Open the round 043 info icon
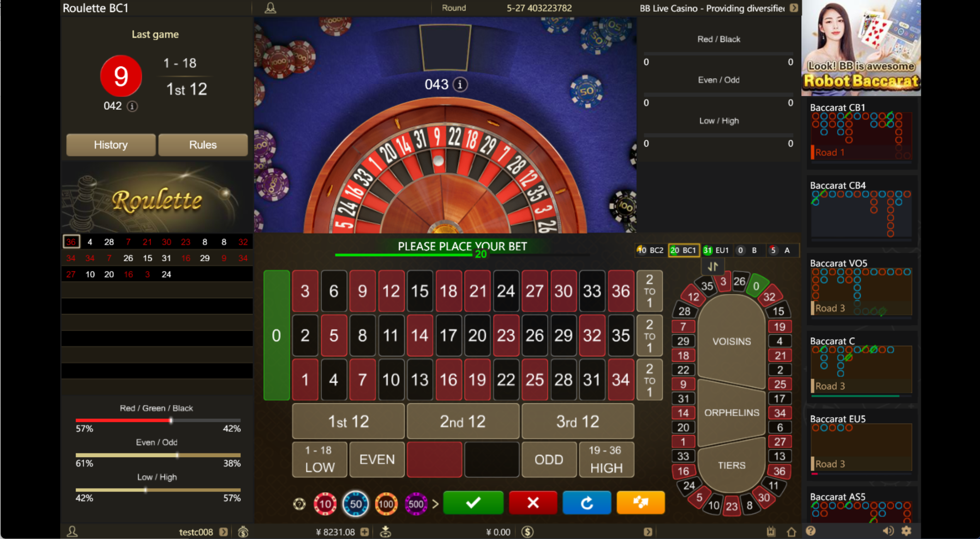 459,84
